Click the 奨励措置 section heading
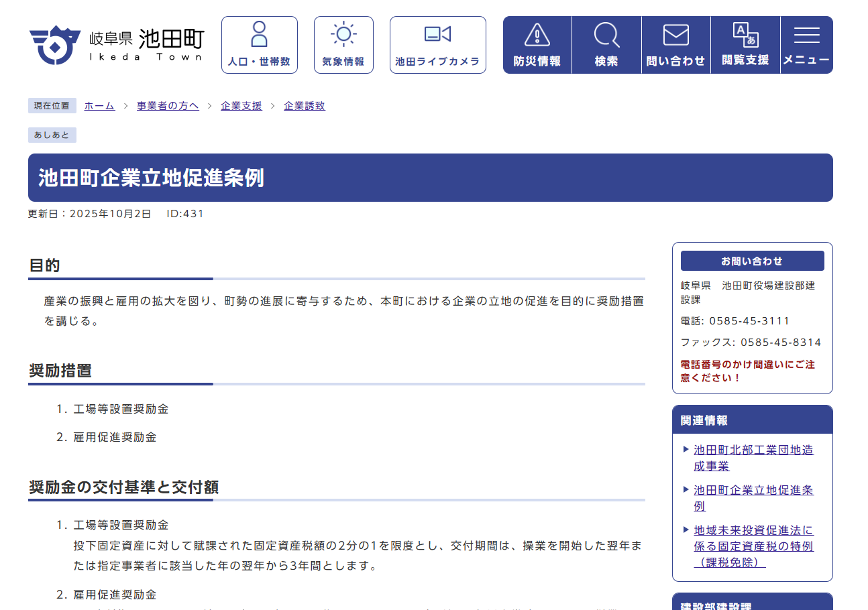Viewport: 868px width, 610px height. [x=60, y=371]
